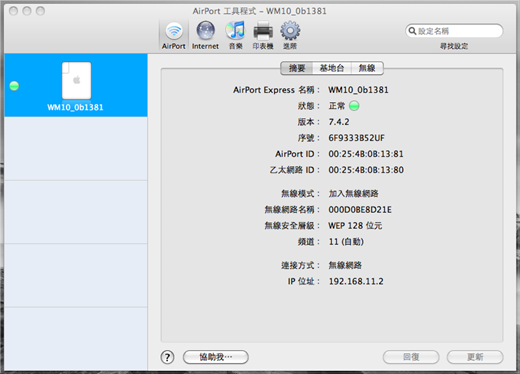
Task: Click the green status dot in sidebar
Action: (x=14, y=86)
